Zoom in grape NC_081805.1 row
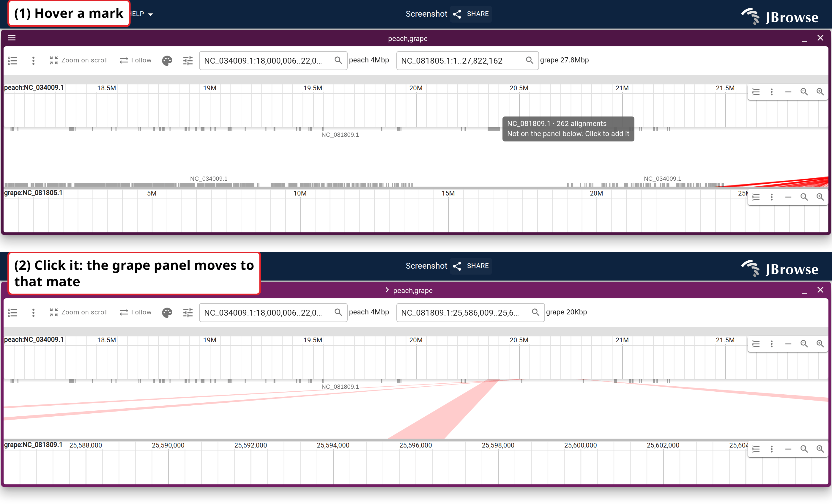The height and width of the screenshot is (504, 832). click(x=820, y=197)
